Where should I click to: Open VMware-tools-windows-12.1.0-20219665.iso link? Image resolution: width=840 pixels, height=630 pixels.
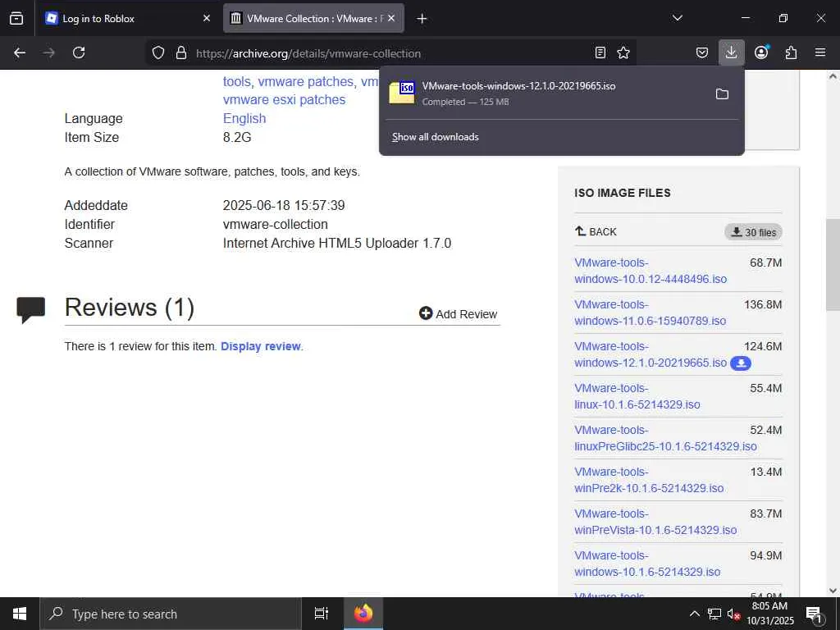point(651,354)
